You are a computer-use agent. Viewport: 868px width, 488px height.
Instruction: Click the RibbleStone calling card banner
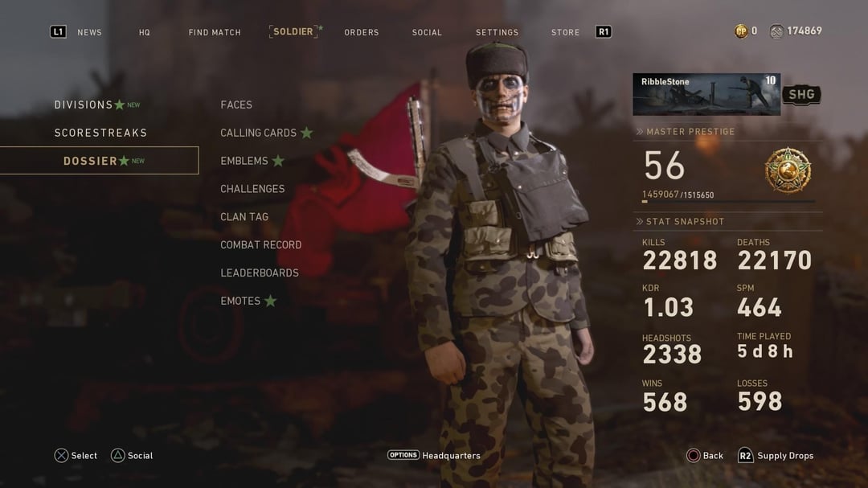706,94
